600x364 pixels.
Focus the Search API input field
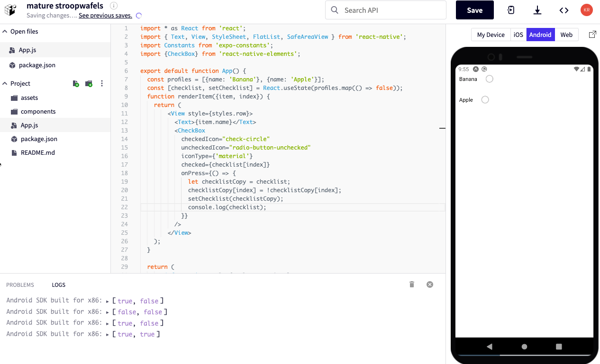coord(386,10)
